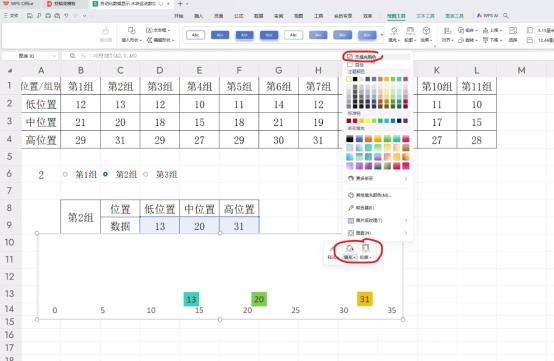Open ribbon shape Effects dropdown
This screenshot has height=361, width=554.
[x=426, y=35]
